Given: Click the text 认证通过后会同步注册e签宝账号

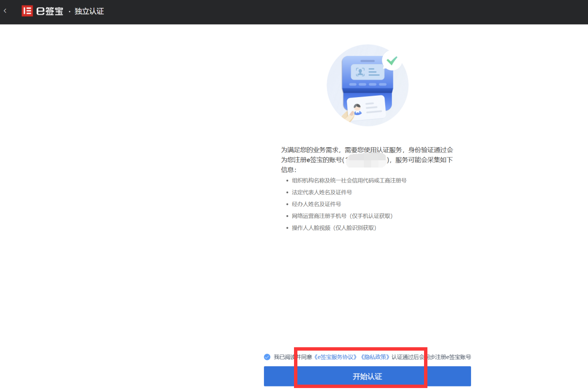Looking at the screenshot, I should (431, 357).
